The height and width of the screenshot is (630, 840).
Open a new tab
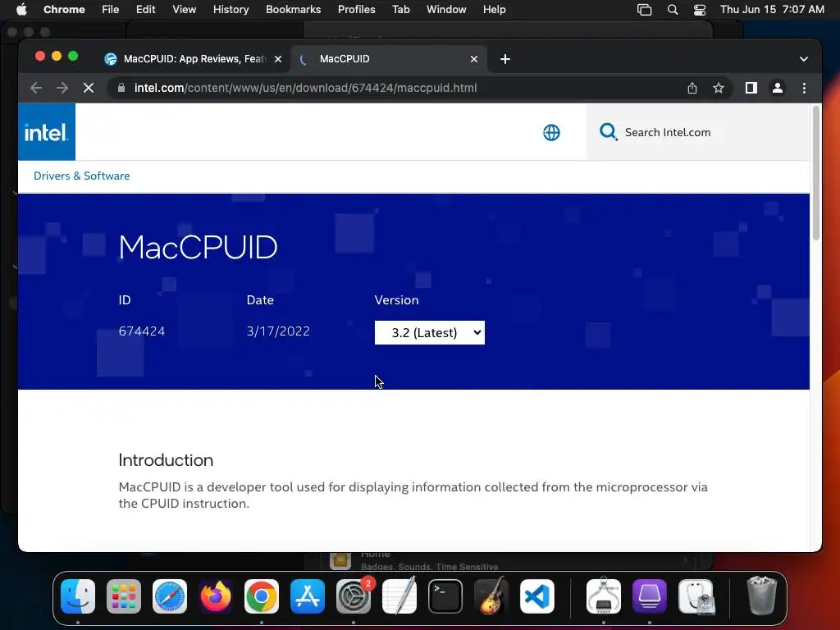click(x=505, y=59)
